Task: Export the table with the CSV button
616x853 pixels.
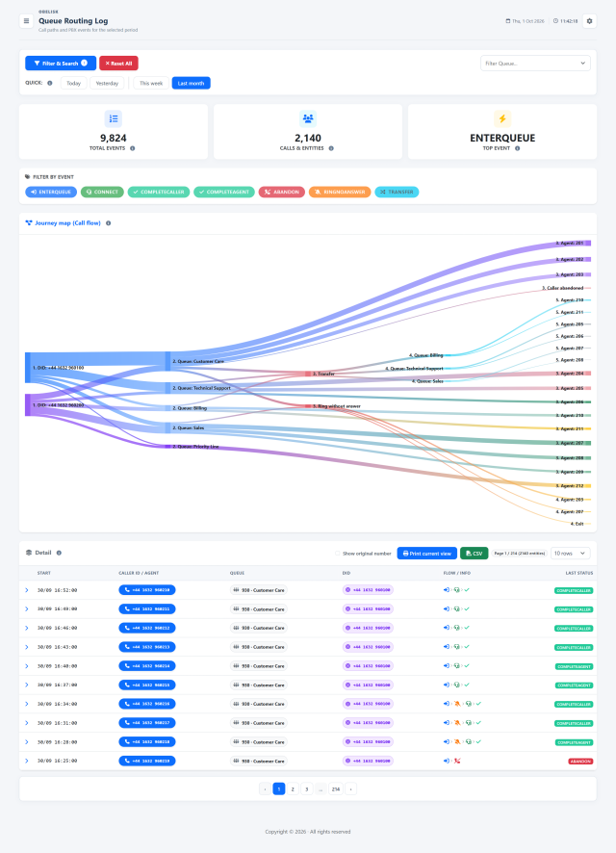Action: [x=475, y=554]
